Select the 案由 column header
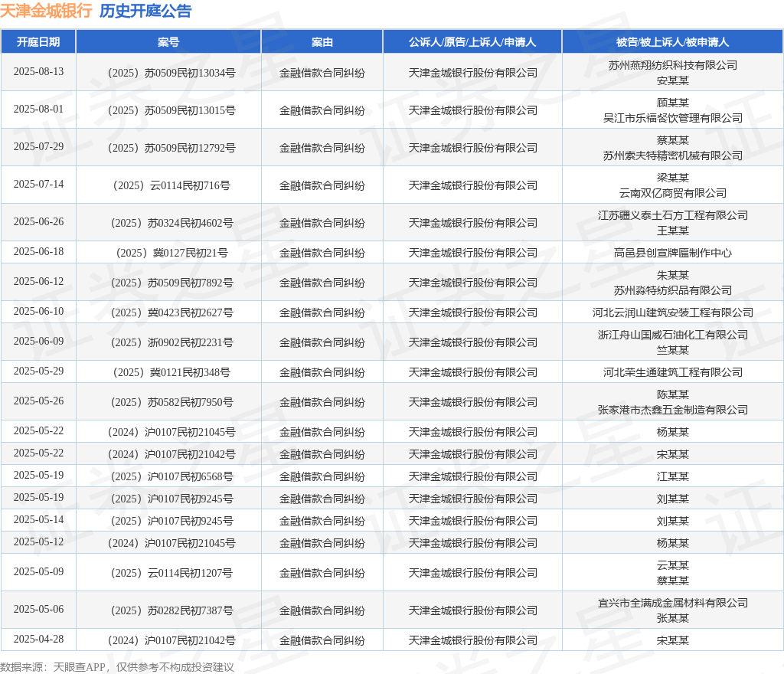Image resolution: width=784 pixels, height=674 pixels. [x=322, y=42]
